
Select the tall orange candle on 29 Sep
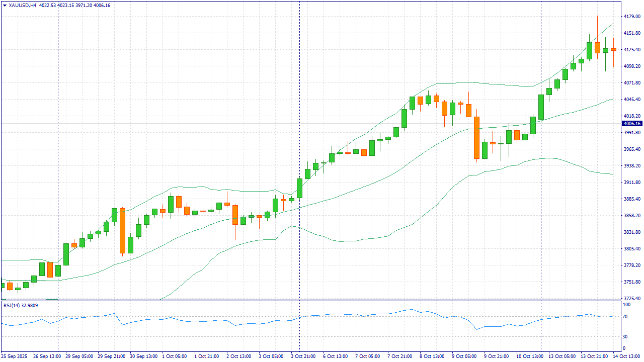pos(122,230)
